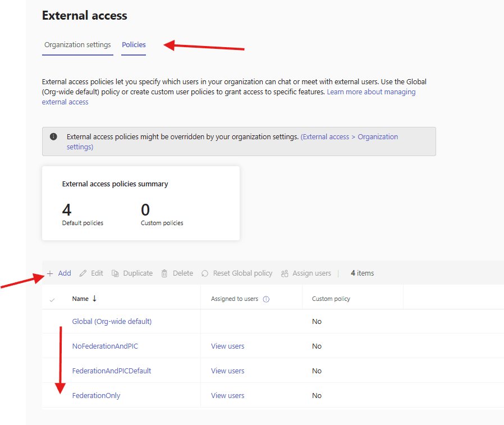Click the Name column sort arrow
Screen dimensions: 504x425
click(x=94, y=299)
